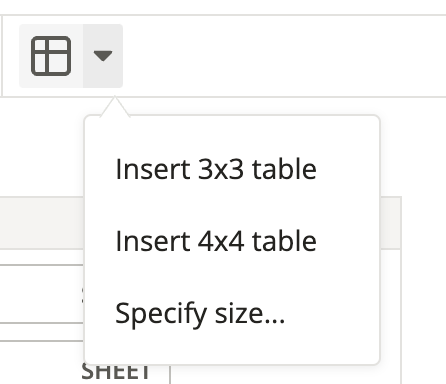Click the insert table grid icon
Image resolution: width=446 pixels, height=384 pixels.
[51, 56]
